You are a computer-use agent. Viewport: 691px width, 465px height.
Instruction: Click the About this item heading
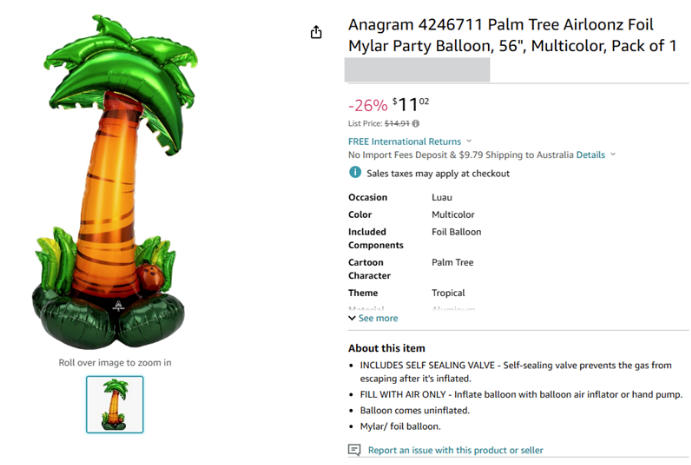pos(386,348)
